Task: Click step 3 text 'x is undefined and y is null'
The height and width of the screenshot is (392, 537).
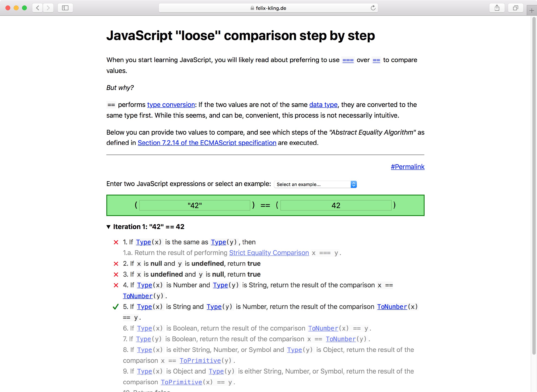Action: pyautogui.click(x=180, y=274)
